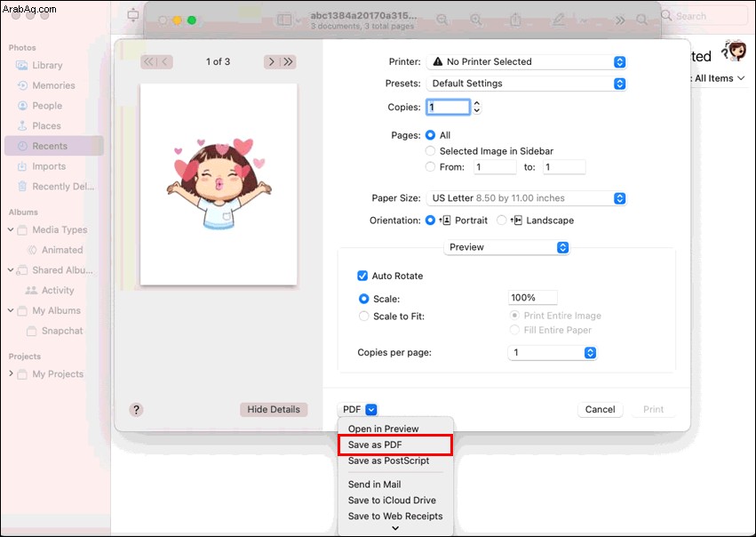Click the Hide Details button

(x=274, y=410)
